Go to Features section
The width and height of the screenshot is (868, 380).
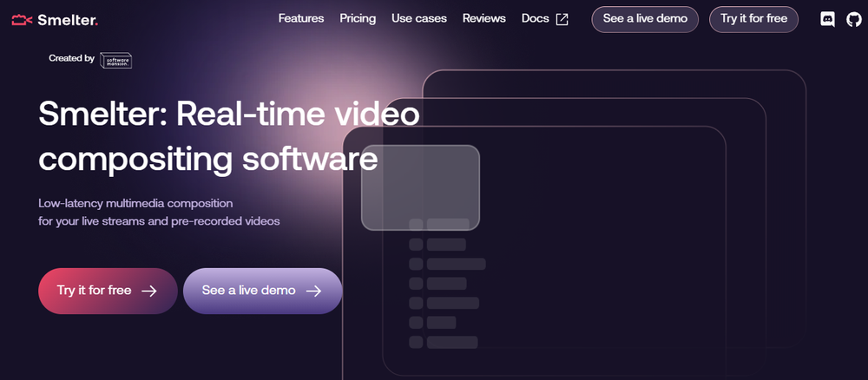[301, 19]
